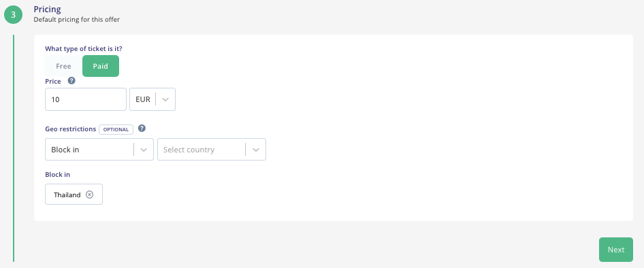The width and height of the screenshot is (644, 268).
Task: Open the Block in restriction type dropdown
Action: tap(99, 150)
